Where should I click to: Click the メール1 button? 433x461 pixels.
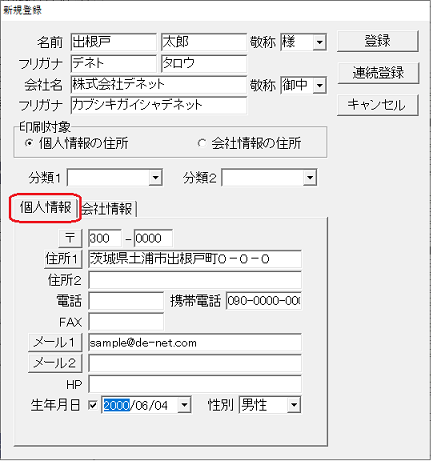(x=55, y=342)
